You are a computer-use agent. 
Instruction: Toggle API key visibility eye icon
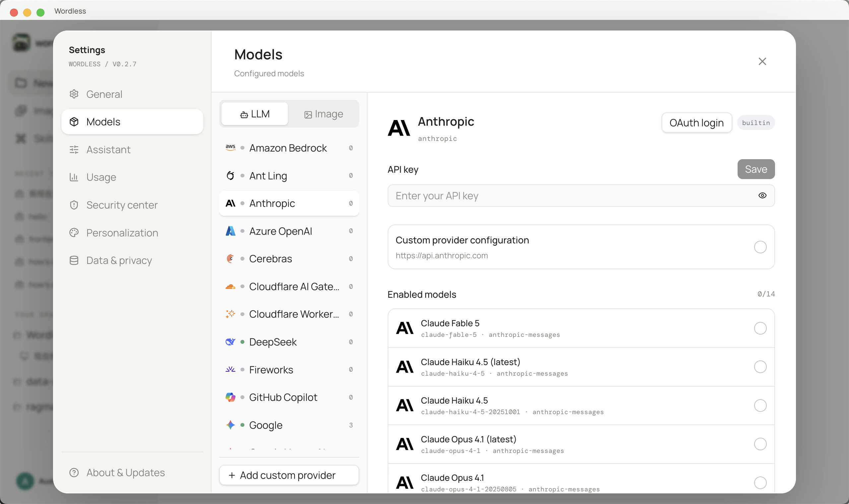click(762, 196)
